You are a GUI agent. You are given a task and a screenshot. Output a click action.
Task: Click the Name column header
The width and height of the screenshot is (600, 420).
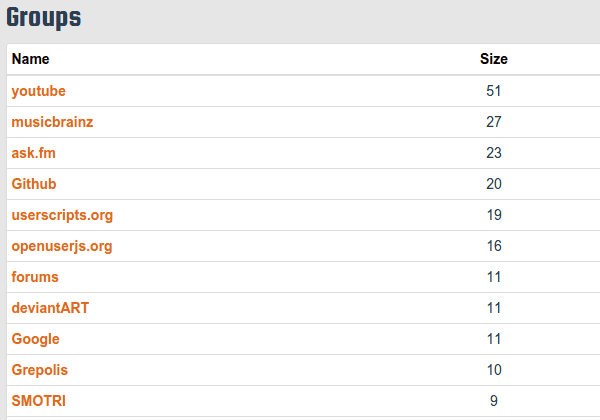pyautogui.click(x=31, y=59)
